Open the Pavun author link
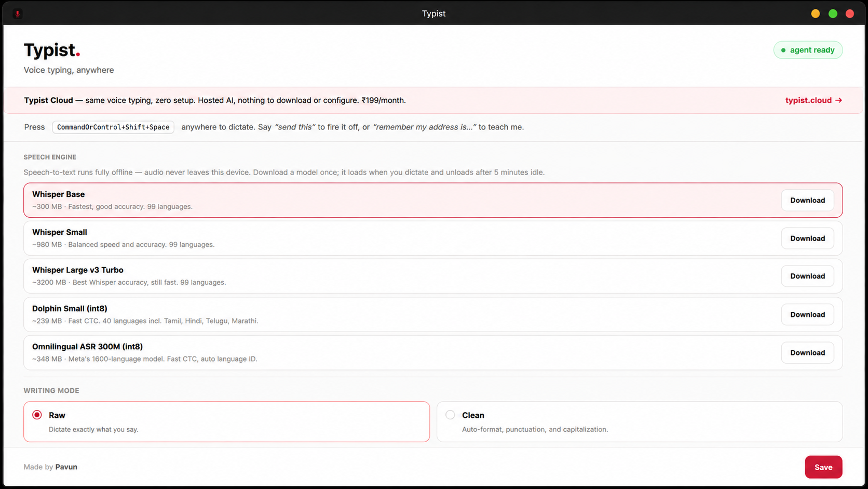Screen dimensions: 868x489 pyautogui.click(x=66, y=467)
